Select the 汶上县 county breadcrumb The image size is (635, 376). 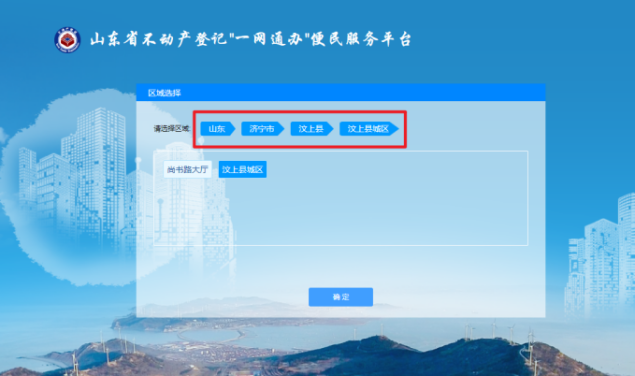point(312,129)
